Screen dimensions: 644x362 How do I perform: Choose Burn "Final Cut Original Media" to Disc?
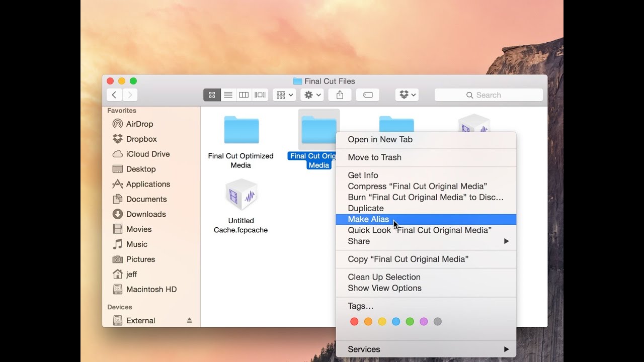coord(426,197)
